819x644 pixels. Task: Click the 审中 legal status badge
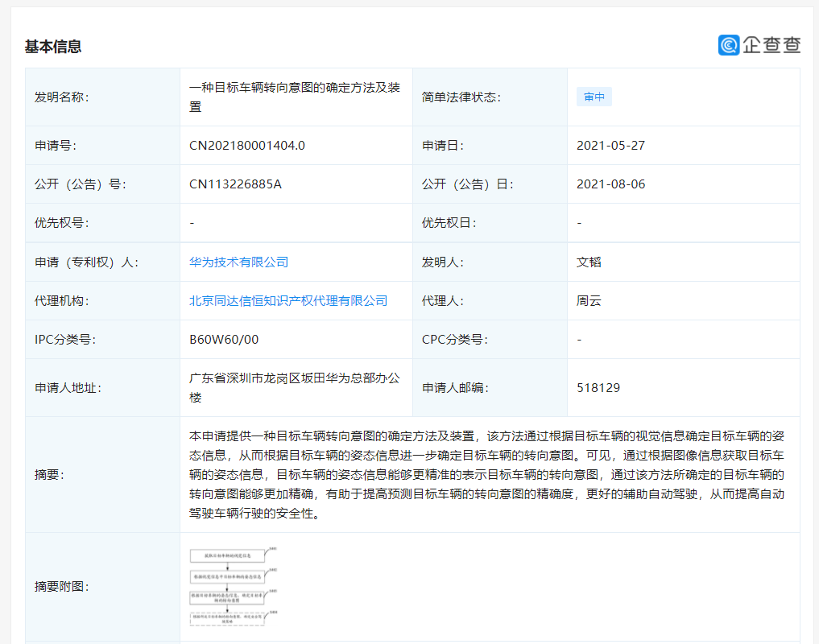594,97
